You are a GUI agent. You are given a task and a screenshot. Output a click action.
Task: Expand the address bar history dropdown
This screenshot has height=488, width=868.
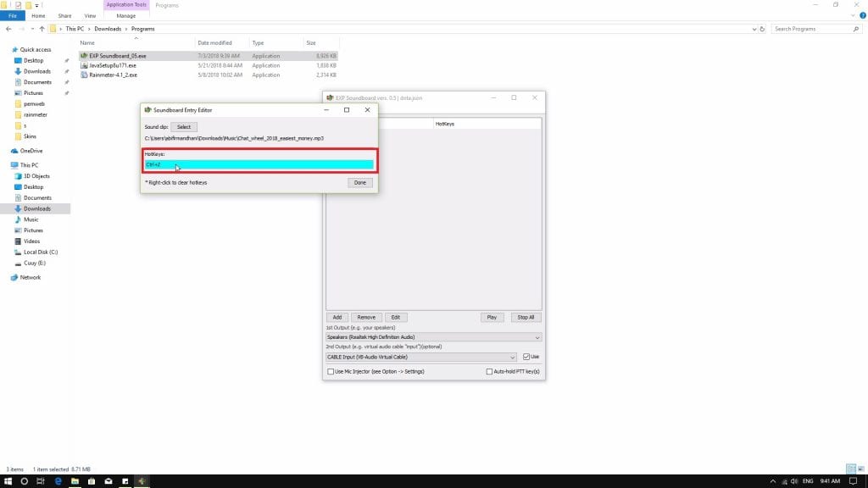click(754, 29)
